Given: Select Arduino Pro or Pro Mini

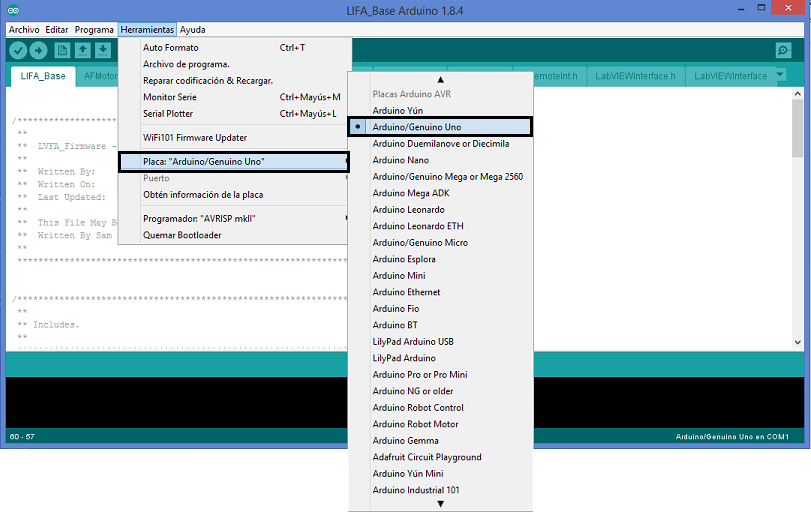Looking at the screenshot, I should 441,375.
